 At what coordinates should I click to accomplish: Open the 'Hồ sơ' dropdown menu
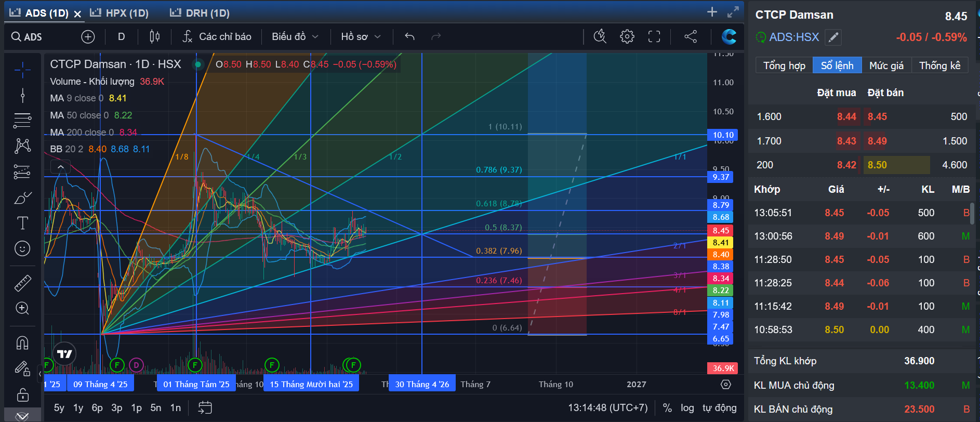coord(361,36)
